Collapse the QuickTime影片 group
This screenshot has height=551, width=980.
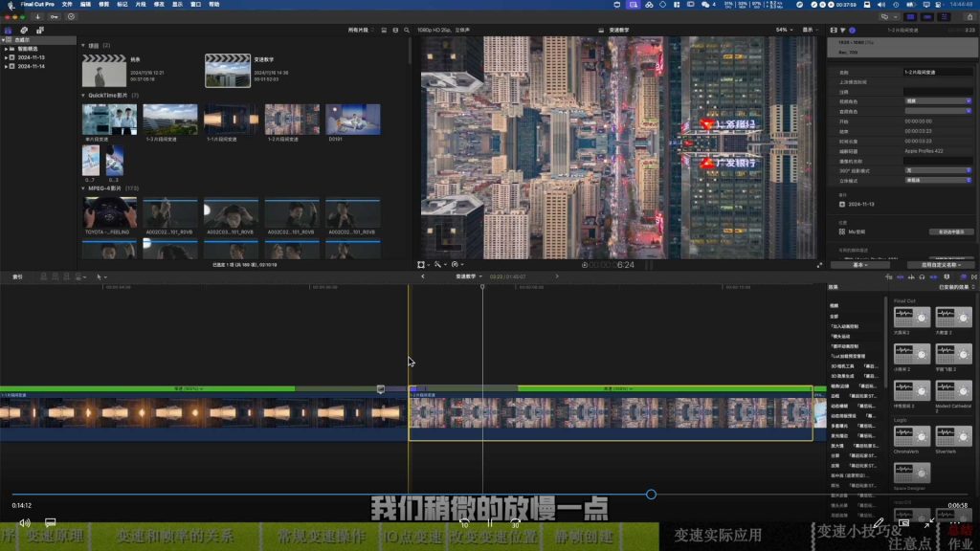pyautogui.click(x=83, y=96)
